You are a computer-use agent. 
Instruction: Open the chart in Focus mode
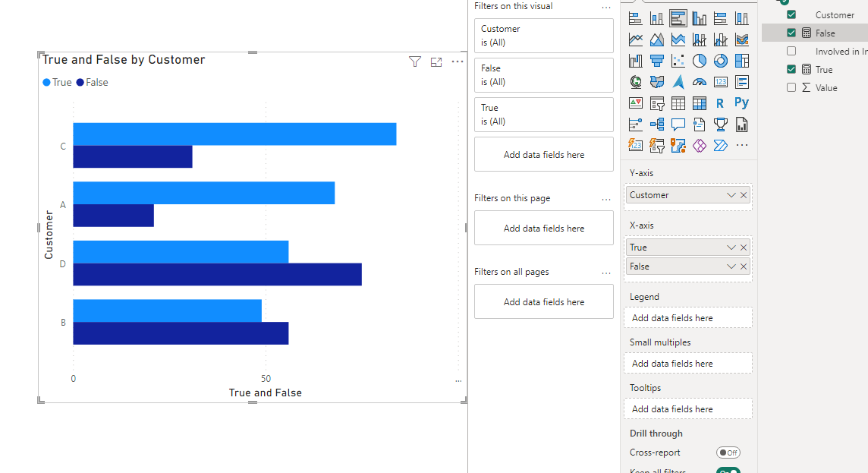(x=436, y=62)
